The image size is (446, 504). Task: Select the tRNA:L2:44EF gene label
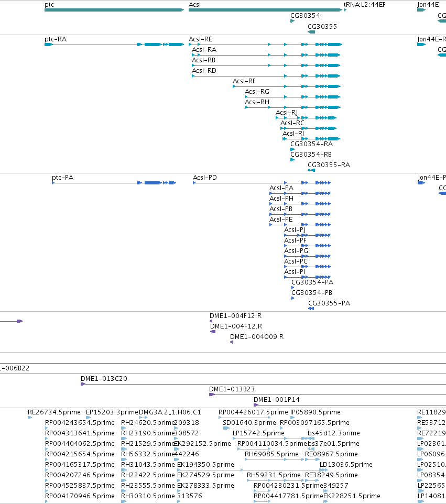364,5
